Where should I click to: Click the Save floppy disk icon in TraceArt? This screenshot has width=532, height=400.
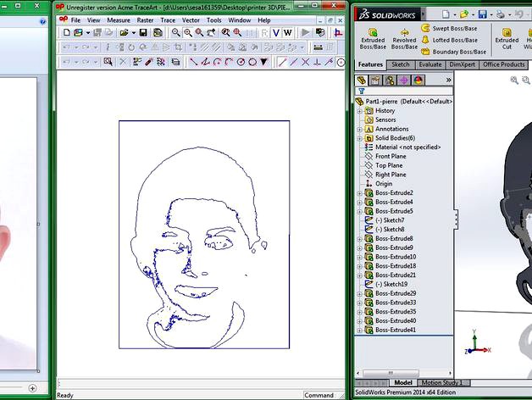pos(143,32)
